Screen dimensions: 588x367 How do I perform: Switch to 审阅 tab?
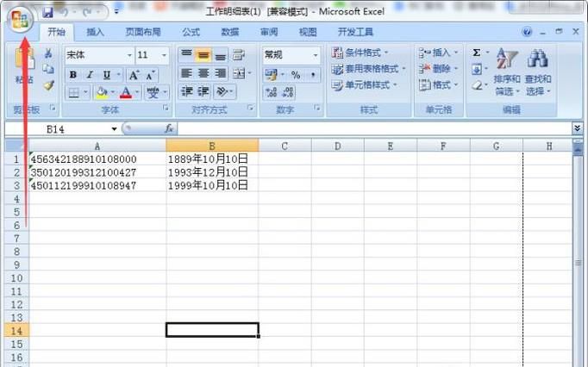coord(269,32)
